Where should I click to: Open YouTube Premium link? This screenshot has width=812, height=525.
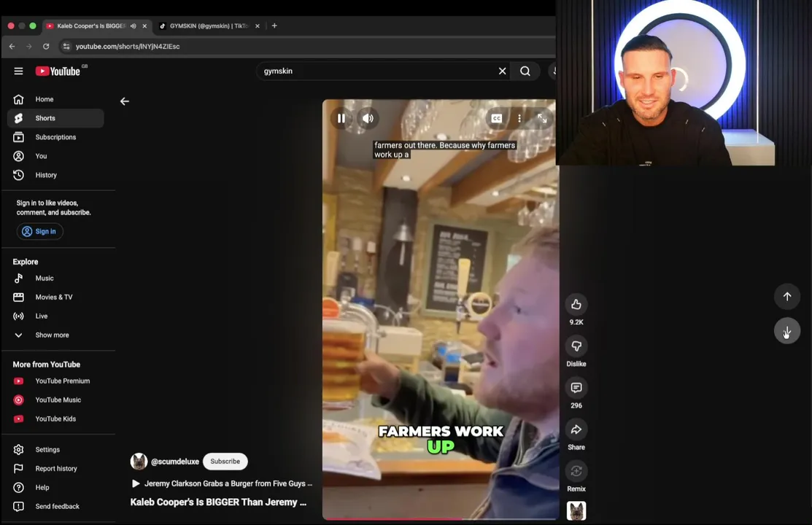pos(55,381)
